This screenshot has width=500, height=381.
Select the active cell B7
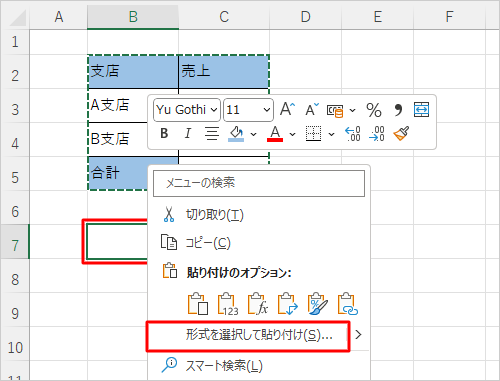(x=117, y=242)
